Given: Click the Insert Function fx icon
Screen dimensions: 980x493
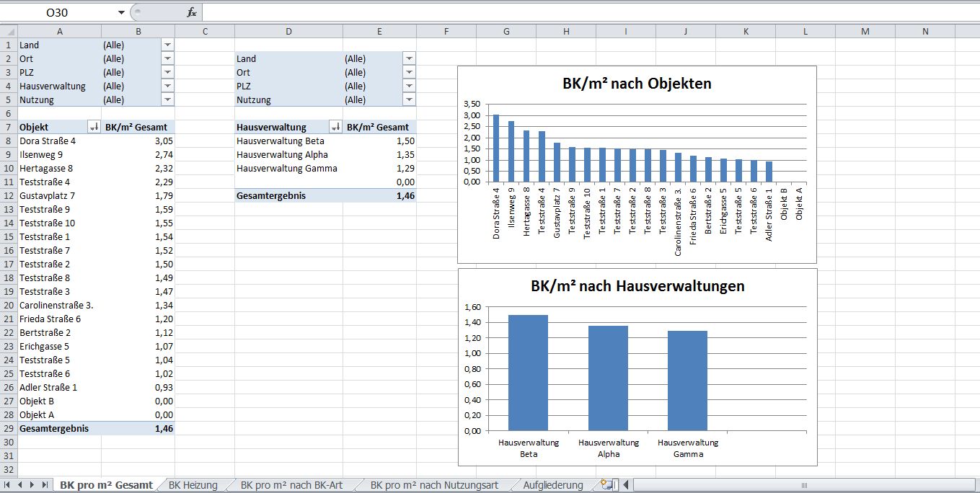Looking at the screenshot, I should pyautogui.click(x=191, y=12).
